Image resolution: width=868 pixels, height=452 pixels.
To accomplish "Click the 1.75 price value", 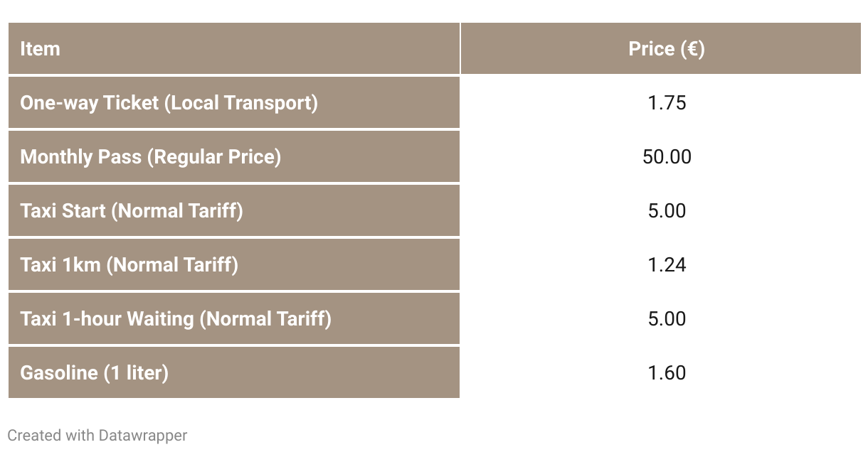I will point(667,103).
